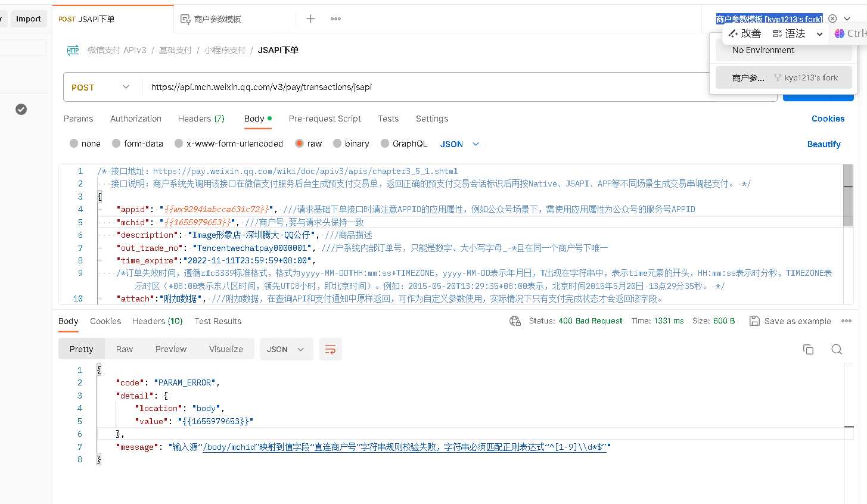Open response more options ellipsis
The width and height of the screenshot is (867, 504).
tap(846, 321)
